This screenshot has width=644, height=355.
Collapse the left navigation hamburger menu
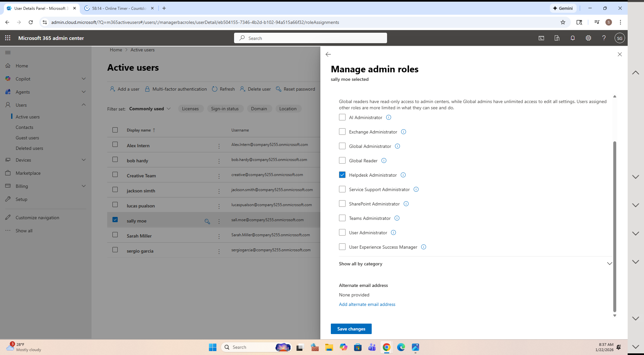[x=8, y=52]
